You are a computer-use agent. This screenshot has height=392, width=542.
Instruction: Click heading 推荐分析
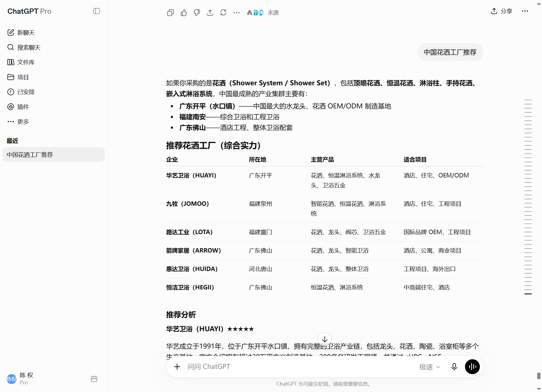[181, 315]
